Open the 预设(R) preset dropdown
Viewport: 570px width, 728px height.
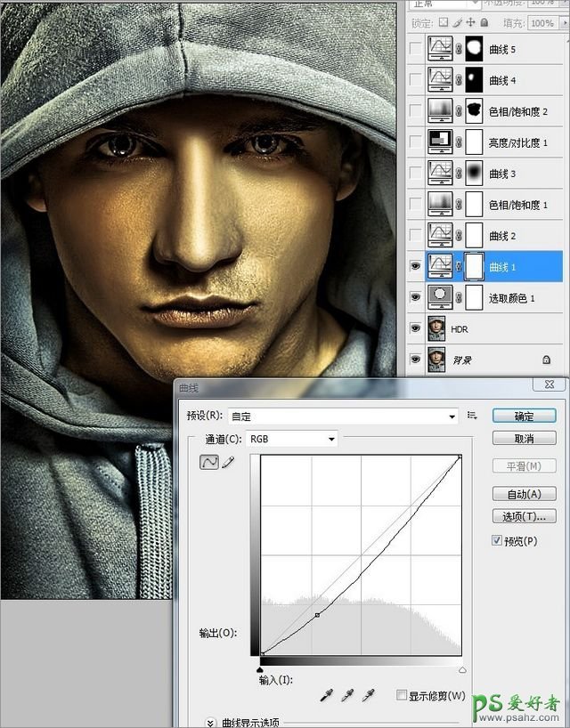pyautogui.click(x=344, y=415)
